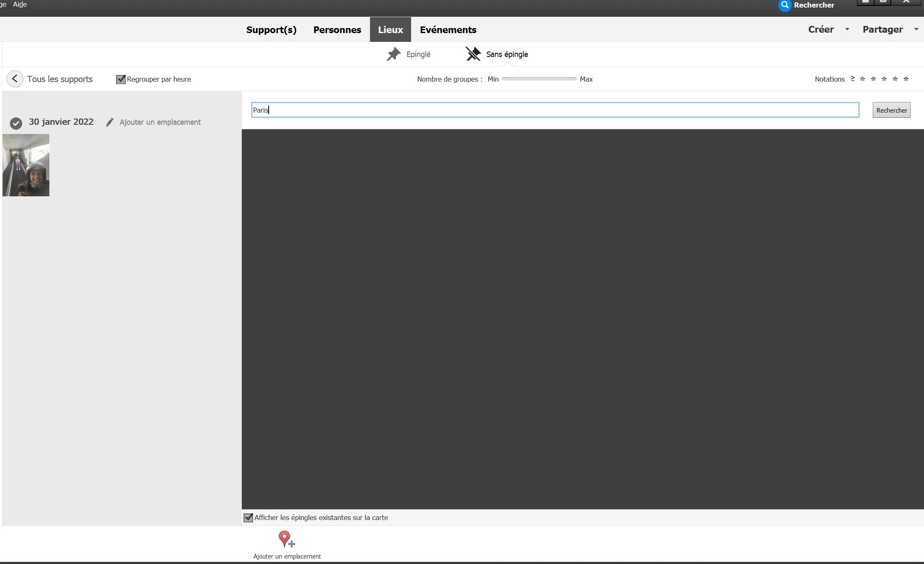Click the back arrow next to Tous les supports
Image resolution: width=924 pixels, height=564 pixels.
click(15, 79)
